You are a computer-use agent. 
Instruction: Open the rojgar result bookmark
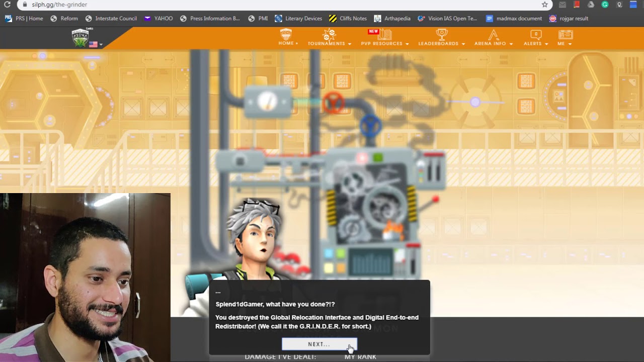click(569, 19)
